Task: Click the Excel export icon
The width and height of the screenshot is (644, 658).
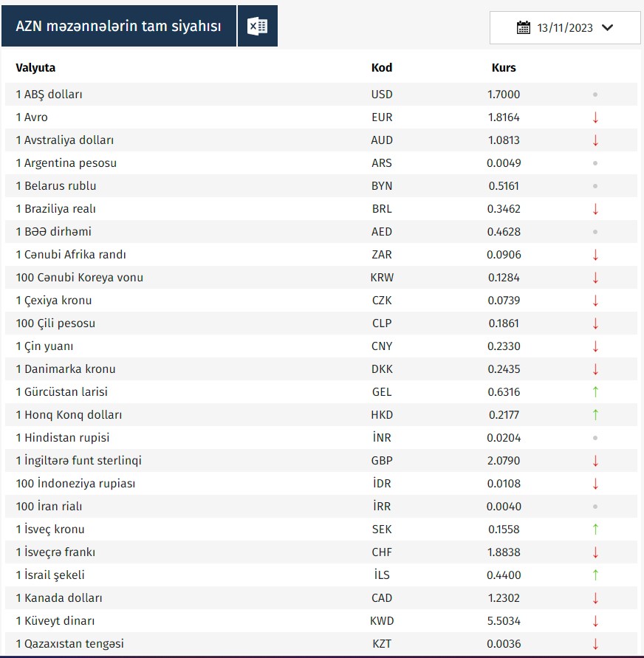Action: pyautogui.click(x=257, y=27)
